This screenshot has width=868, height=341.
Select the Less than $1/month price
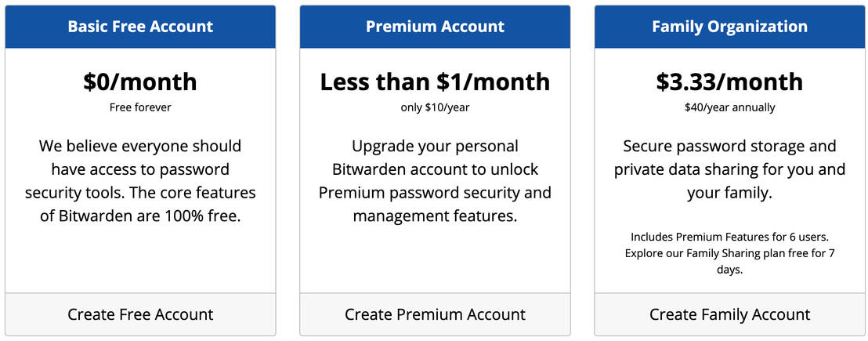point(435,82)
